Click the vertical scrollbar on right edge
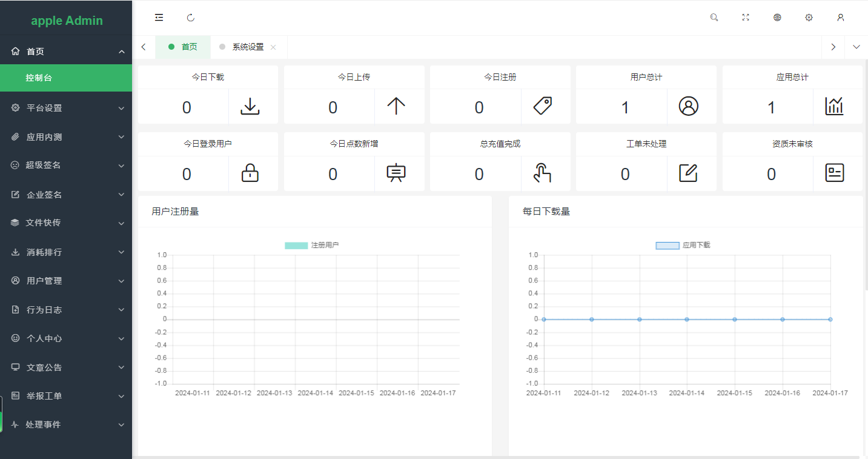 (866, 176)
